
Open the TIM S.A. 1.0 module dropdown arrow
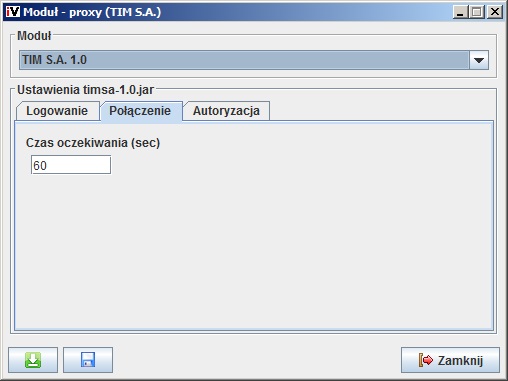[479, 60]
